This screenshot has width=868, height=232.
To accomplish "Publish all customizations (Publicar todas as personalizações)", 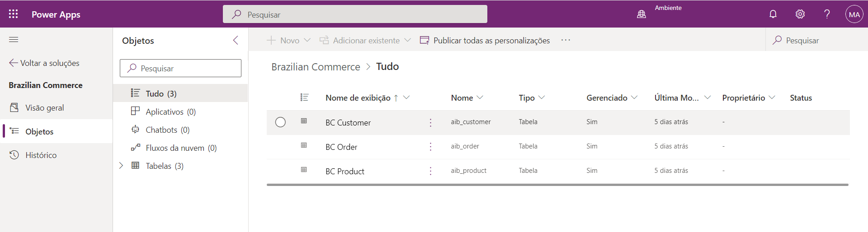I will 485,40.
